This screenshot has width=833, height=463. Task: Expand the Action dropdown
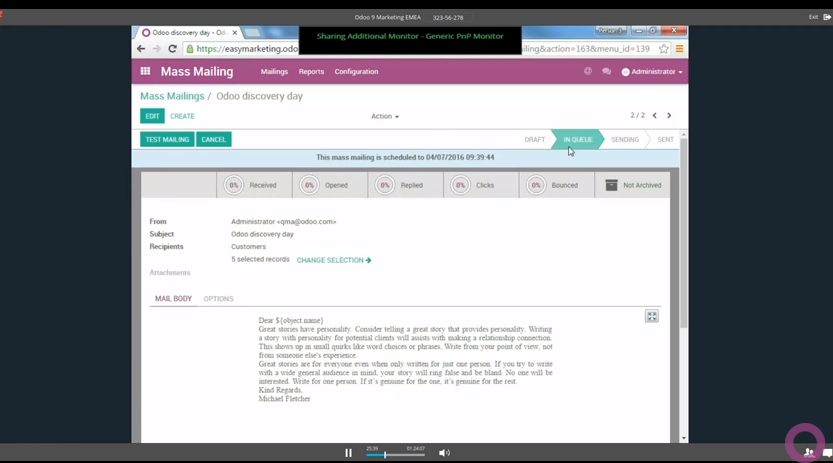coord(385,116)
